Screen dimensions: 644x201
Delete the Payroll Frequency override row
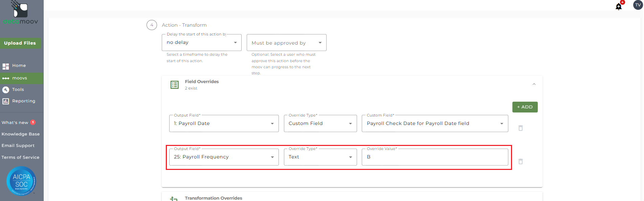pos(520,161)
